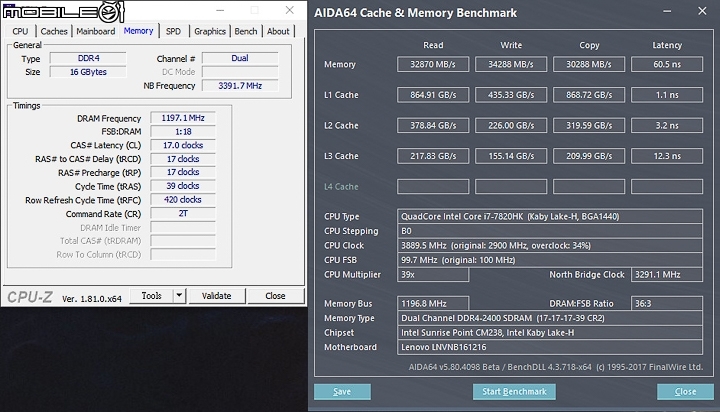Click the L1 Cache Latency 1.1 ns

click(x=667, y=95)
